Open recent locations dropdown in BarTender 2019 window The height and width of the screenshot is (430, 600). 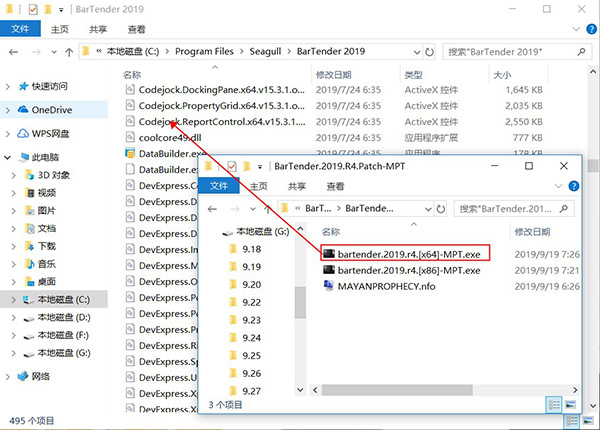click(54, 52)
